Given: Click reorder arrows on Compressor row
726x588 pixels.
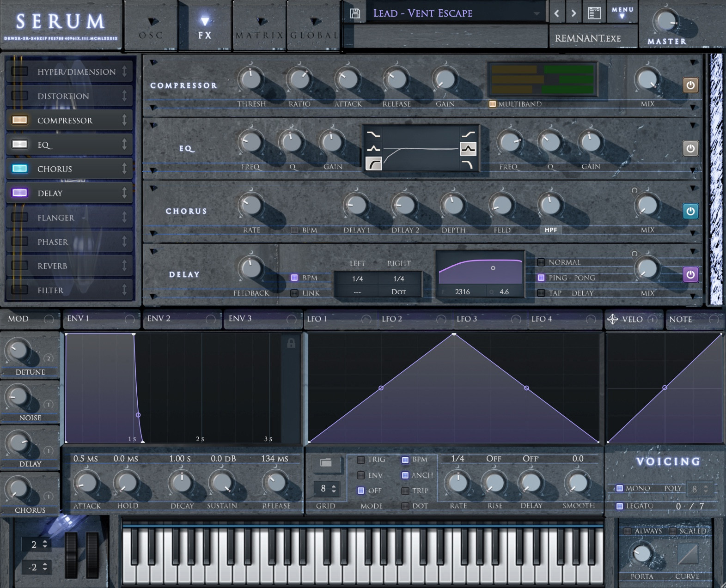Looking at the screenshot, I should [x=124, y=120].
